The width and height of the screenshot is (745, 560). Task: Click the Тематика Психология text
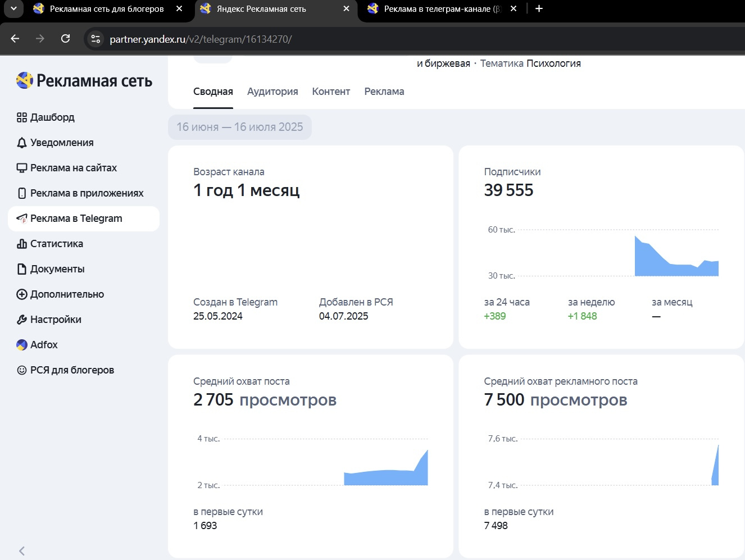(x=530, y=63)
